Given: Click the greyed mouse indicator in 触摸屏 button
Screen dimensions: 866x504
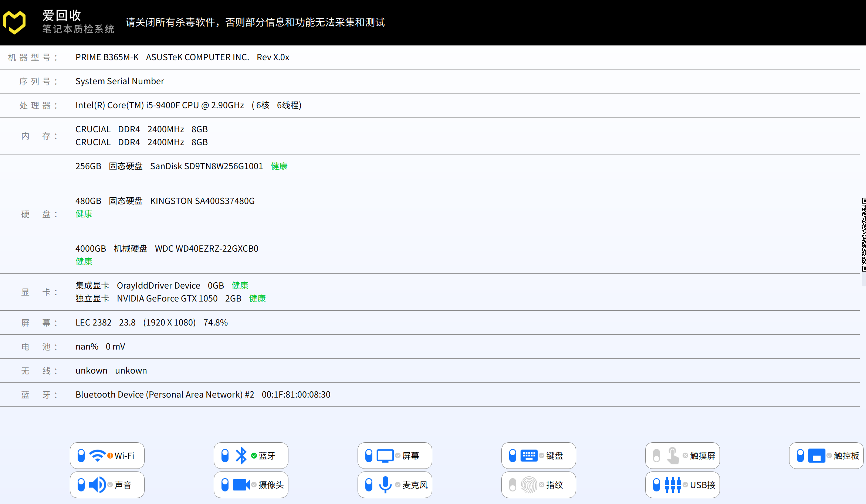Looking at the screenshot, I should [657, 456].
